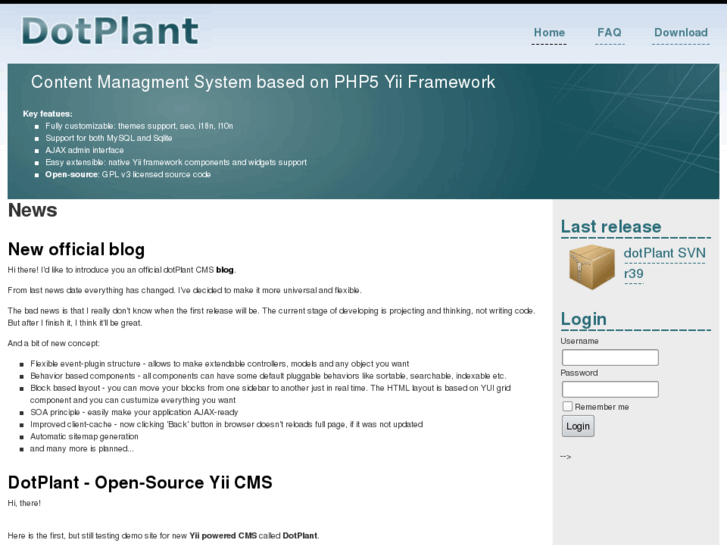Click the Login sidebar heading
The width and height of the screenshot is (727, 545).
pos(583,319)
